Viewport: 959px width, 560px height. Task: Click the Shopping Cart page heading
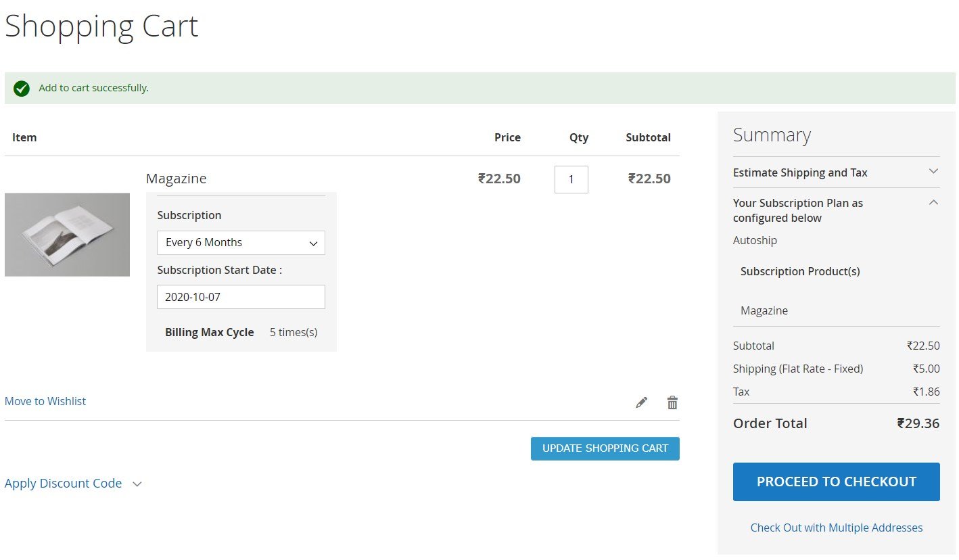(x=101, y=26)
